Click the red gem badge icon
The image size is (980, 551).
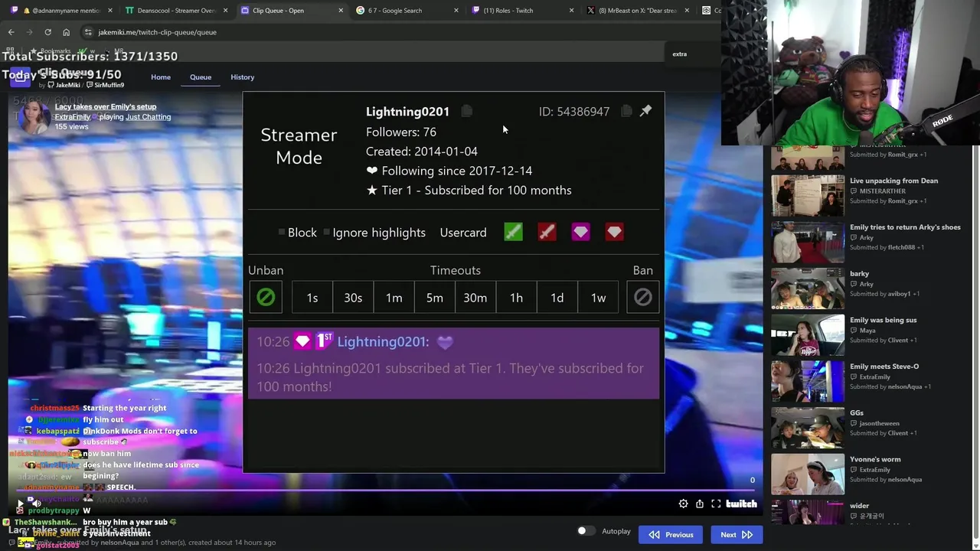click(614, 232)
